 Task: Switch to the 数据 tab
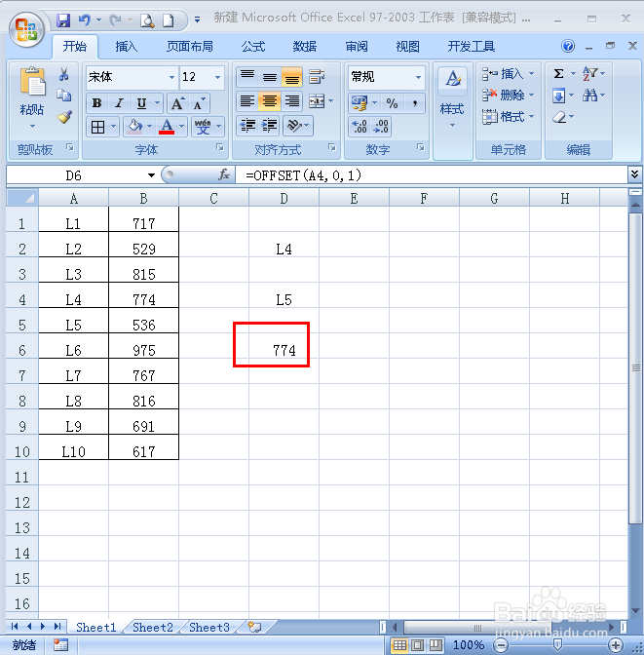pos(304,47)
